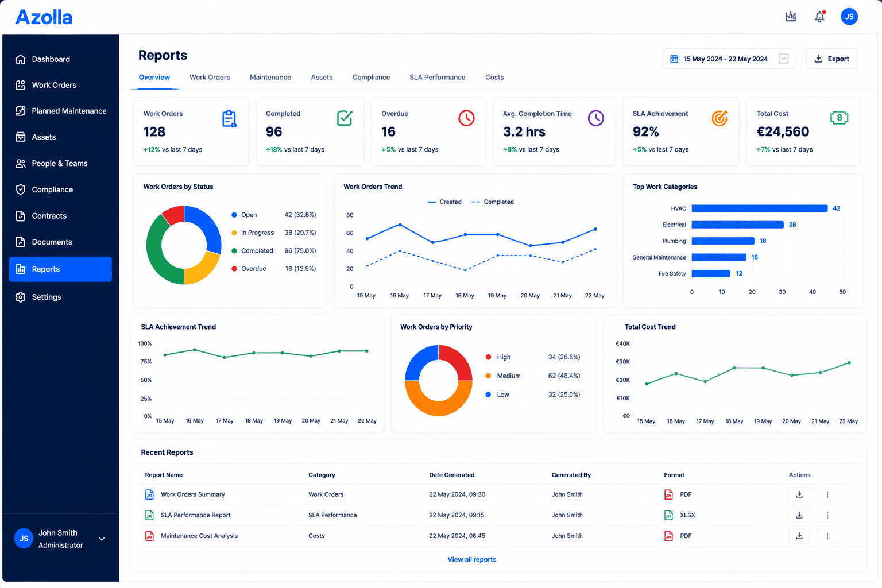Open the notifications bell
Image resolution: width=882 pixels, height=588 pixels.
click(x=819, y=17)
